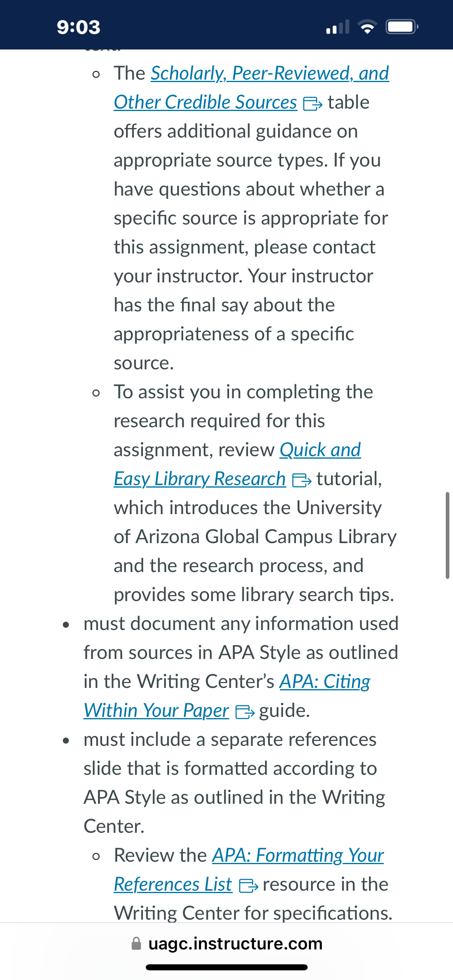Tap external link icon after Within Your Paper
The width and height of the screenshot is (453, 980).
pos(245,712)
